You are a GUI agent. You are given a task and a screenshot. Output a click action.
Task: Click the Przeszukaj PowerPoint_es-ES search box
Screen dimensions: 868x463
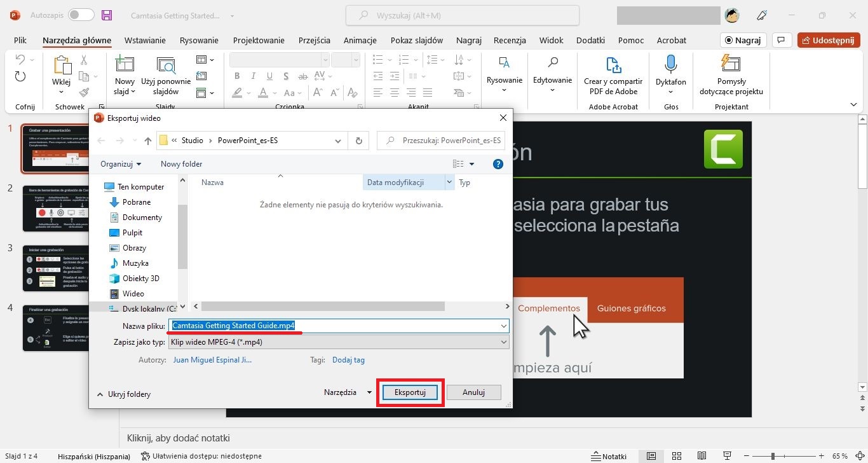coord(441,141)
